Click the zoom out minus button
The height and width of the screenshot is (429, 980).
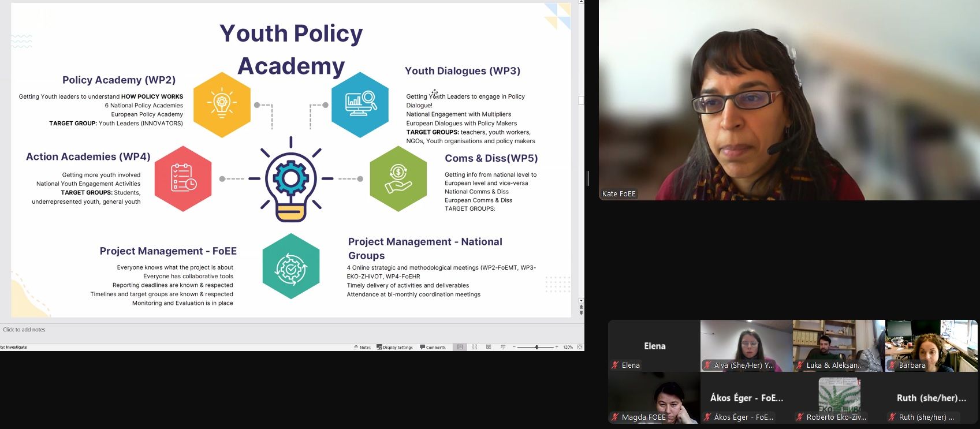514,347
